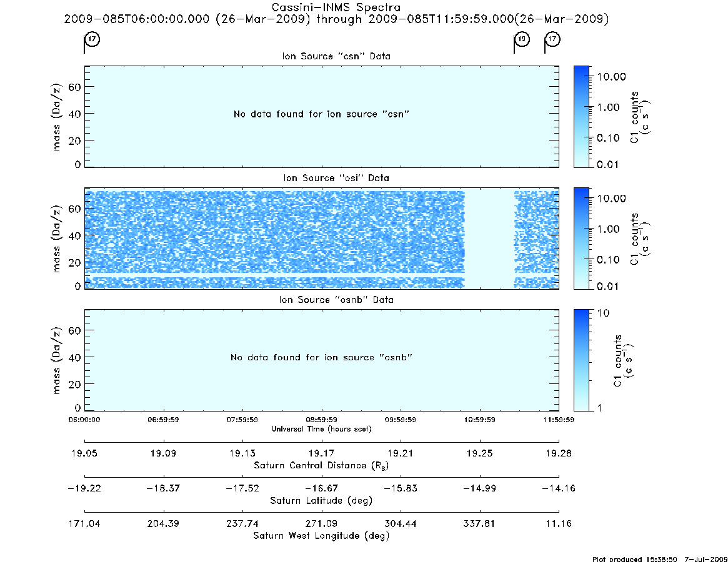Screen dimensions: 728x562
Task: Click the '-19.22' latitude value
Action: [84, 488]
